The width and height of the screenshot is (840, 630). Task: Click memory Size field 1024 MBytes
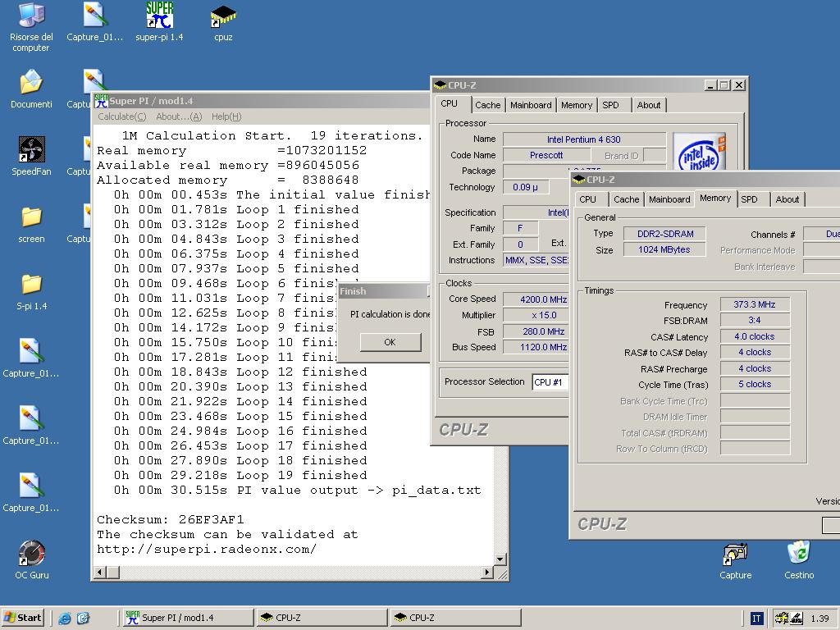[664, 249]
